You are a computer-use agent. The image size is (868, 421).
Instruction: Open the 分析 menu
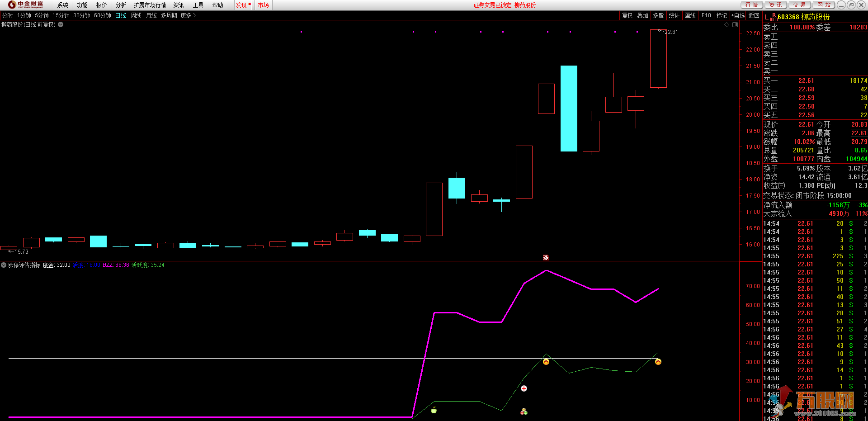click(x=121, y=5)
